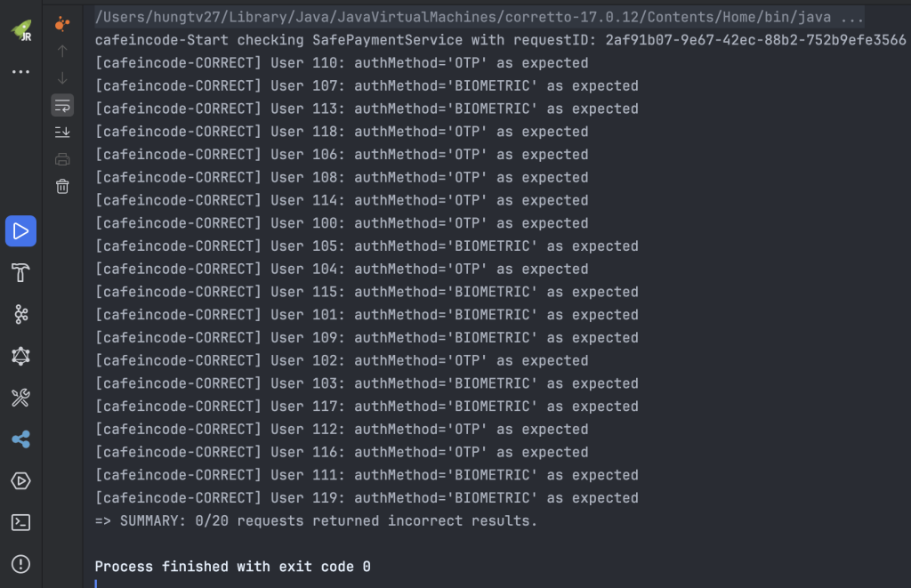911x588 pixels.
Task: Open the Problems tool window
Action: 21,564
